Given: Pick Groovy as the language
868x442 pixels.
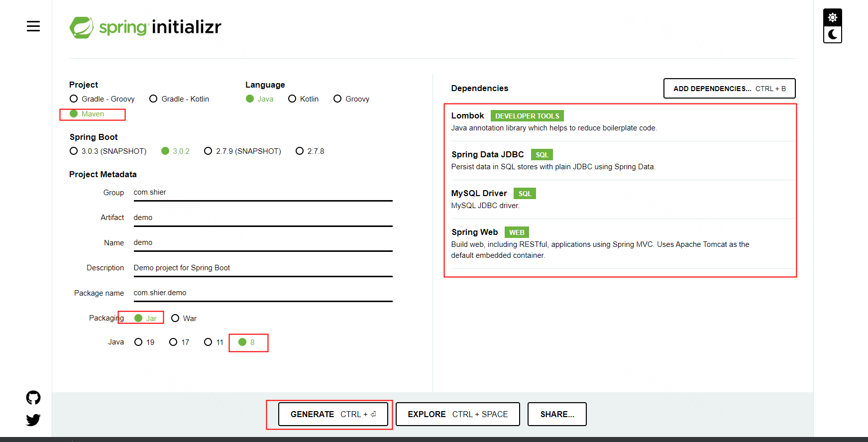Looking at the screenshot, I should tap(351, 99).
